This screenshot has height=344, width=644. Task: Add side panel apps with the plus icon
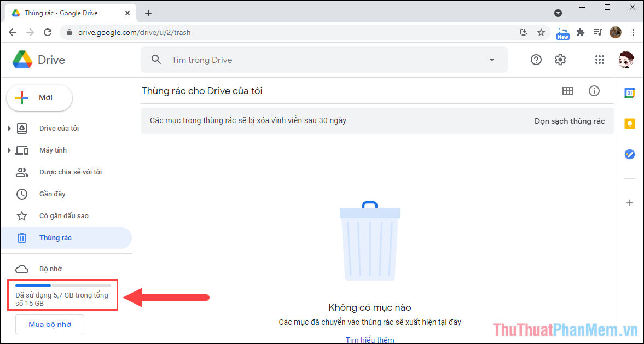(630, 203)
